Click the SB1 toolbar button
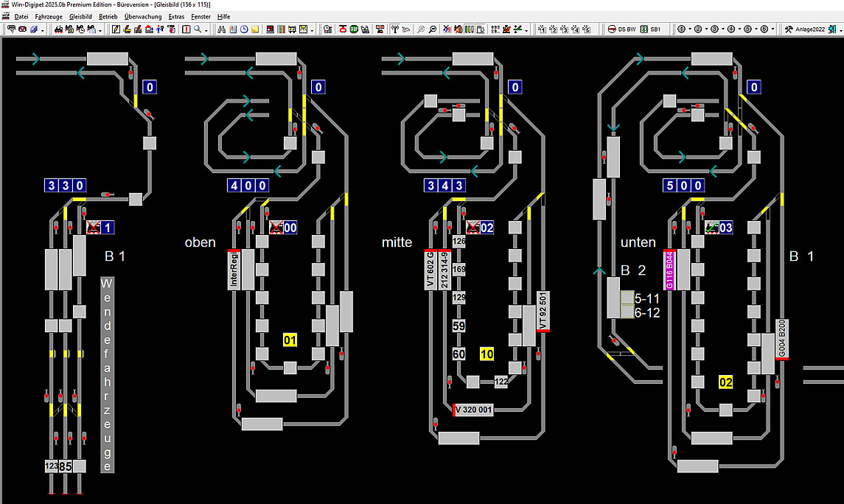This screenshot has width=844, height=504. tap(651, 29)
